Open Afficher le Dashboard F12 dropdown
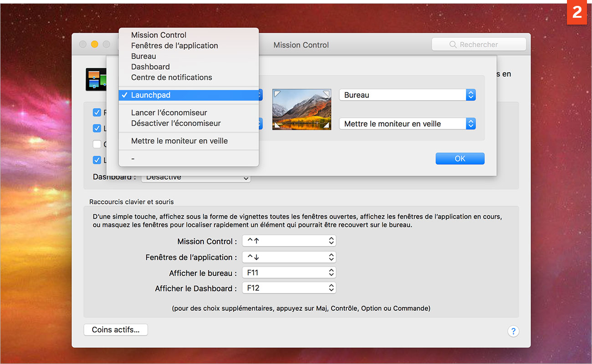This screenshot has height=364, width=592. [289, 288]
